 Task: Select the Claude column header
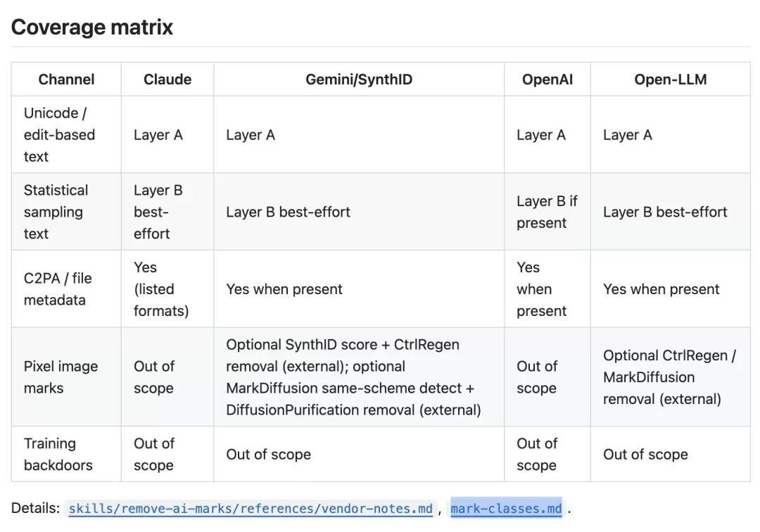[x=167, y=79]
